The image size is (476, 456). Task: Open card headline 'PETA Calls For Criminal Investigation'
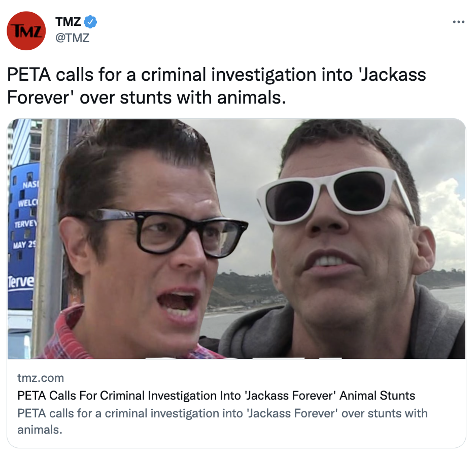pos(216,396)
